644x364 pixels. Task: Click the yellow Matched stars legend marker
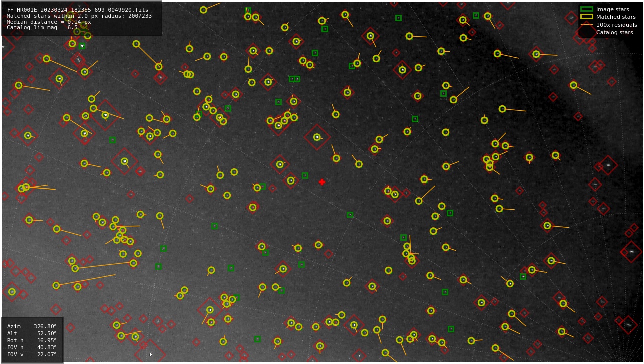click(586, 17)
